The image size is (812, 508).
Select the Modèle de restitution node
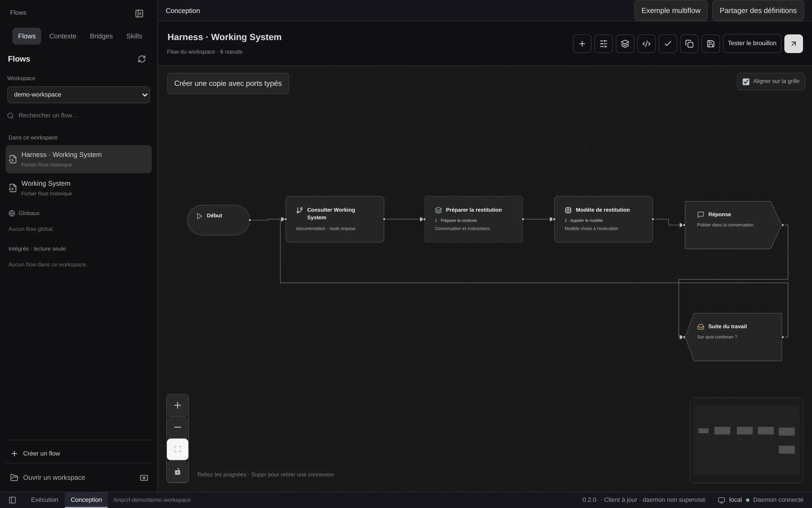(603, 219)
